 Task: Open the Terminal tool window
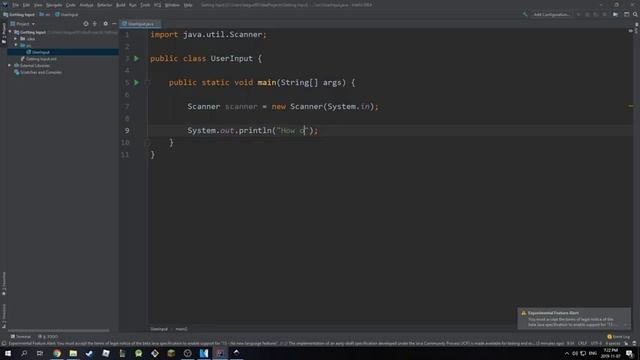(x=21, y=337)
